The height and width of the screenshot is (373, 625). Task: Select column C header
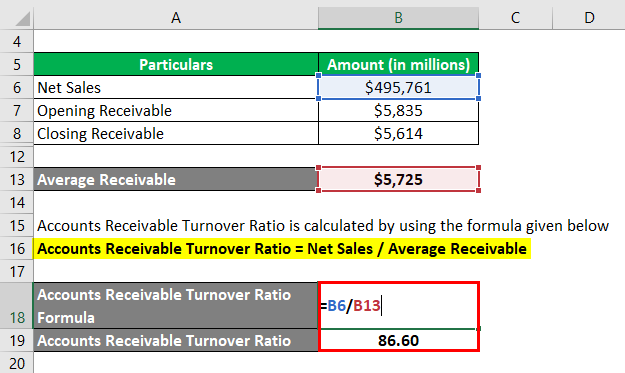(515, 18)
